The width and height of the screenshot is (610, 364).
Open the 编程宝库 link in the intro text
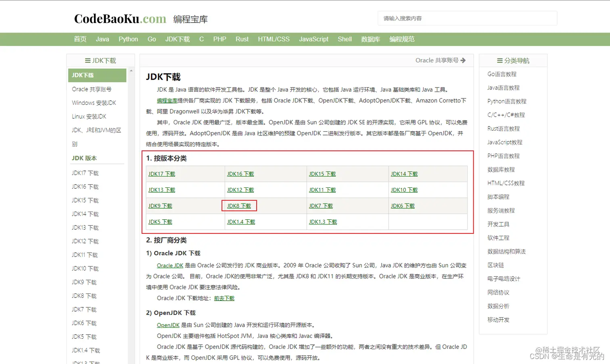(167, 100)
